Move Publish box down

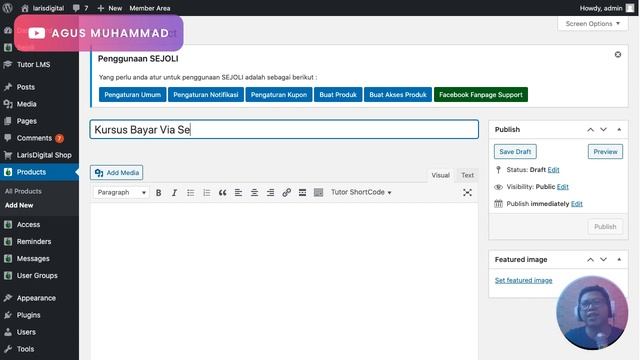point(603,129)
